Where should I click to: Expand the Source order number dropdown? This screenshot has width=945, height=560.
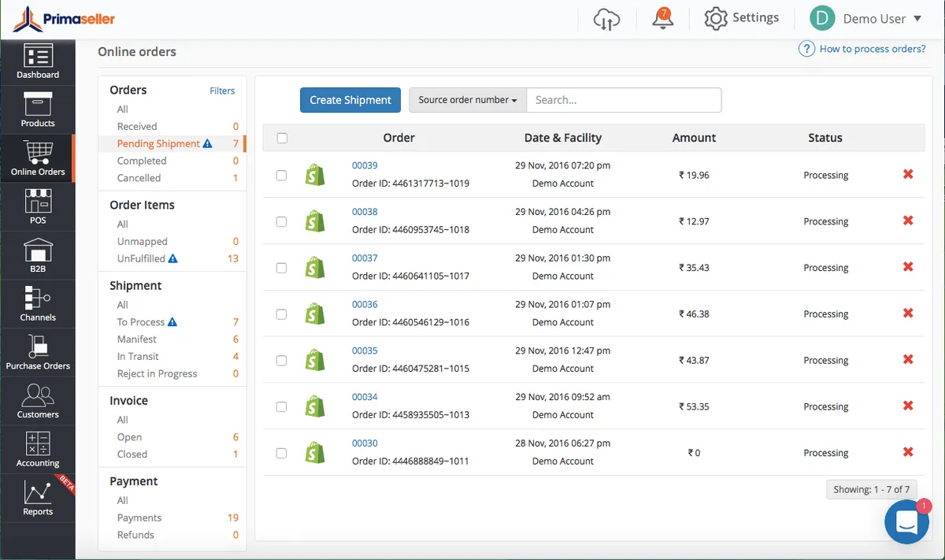point(467,100)
